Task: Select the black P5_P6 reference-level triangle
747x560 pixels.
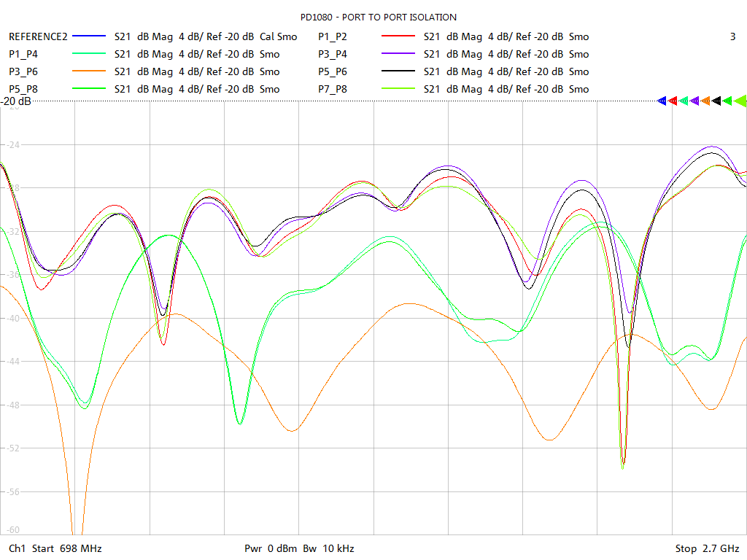Action: coord(716,101)
